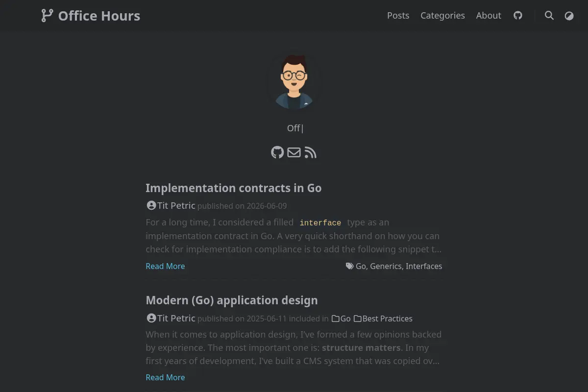Go to the About page

click(489, 16)
